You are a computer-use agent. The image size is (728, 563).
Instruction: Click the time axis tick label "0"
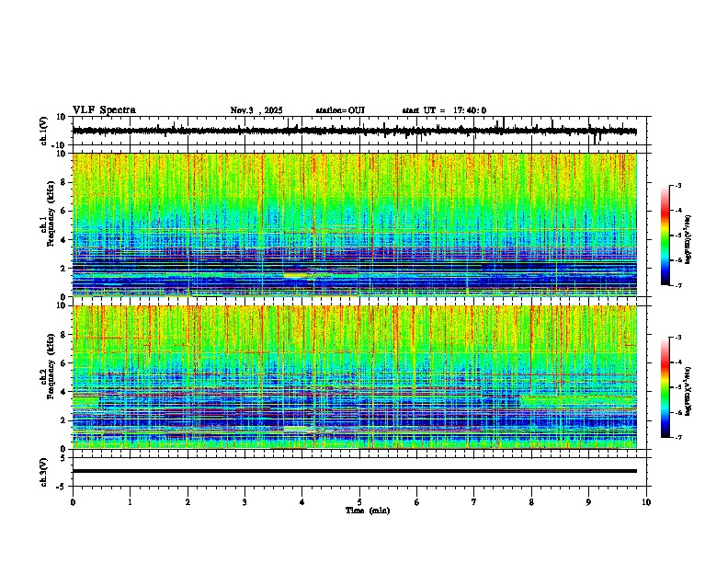(73, 502)
